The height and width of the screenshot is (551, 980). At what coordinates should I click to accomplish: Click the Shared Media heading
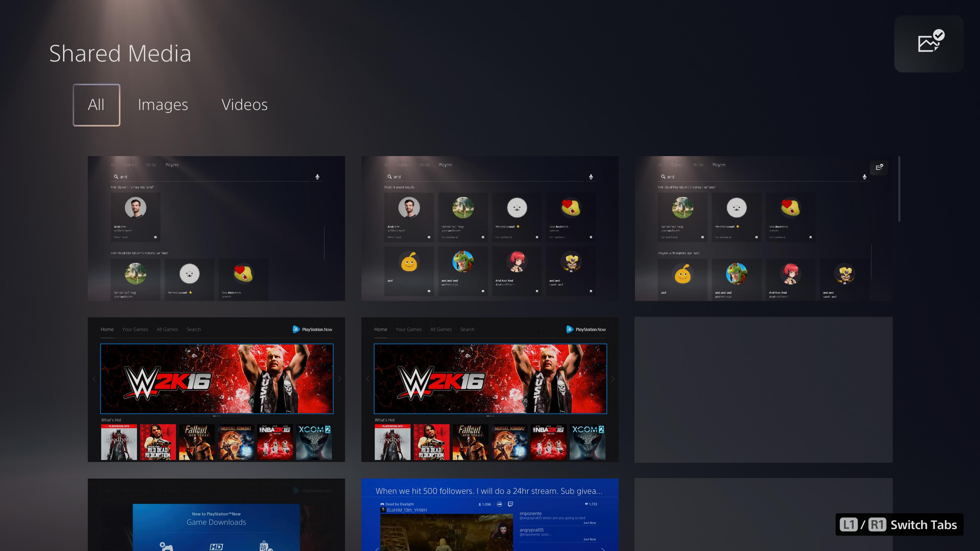(120, 53)
